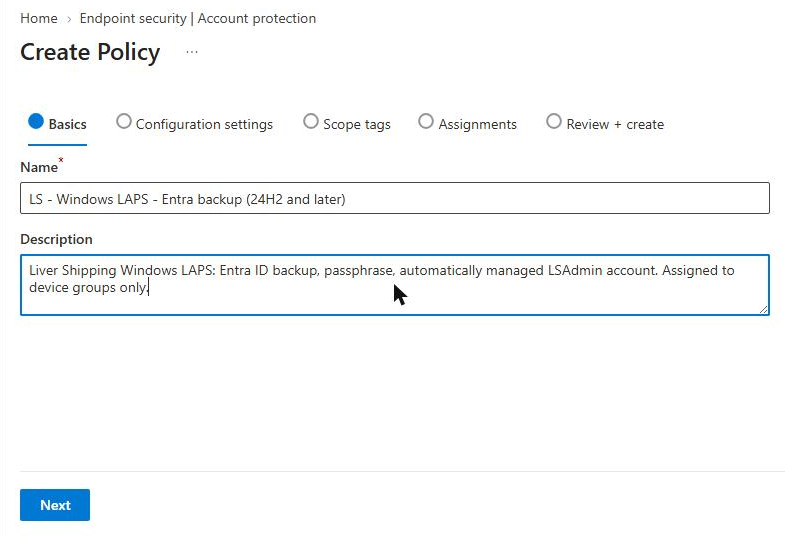The image size is (785, 537).
Task: Open the Assignments step
Action: tap(468, 124)
